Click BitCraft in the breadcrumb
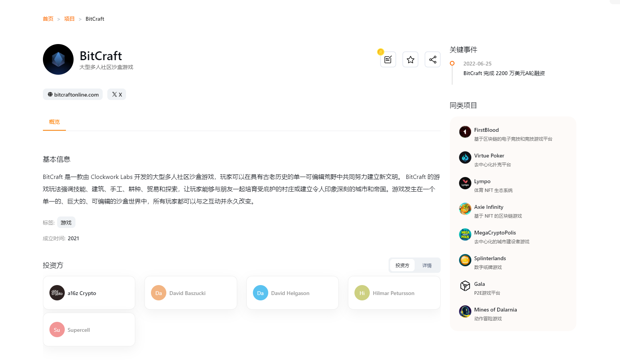Screen dimensions: 620x364 tap(95, 19)
